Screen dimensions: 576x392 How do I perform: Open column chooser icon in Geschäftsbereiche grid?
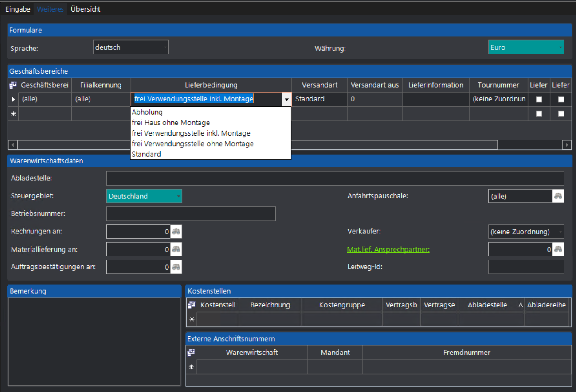click(13, 85)
